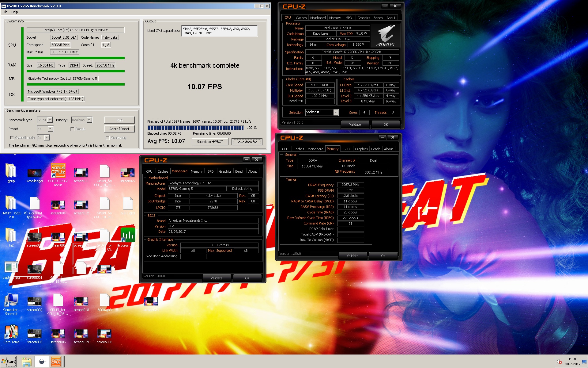Open the screen027 desktop image
This screenshot has height=368, width=588.
coord(128,174)
